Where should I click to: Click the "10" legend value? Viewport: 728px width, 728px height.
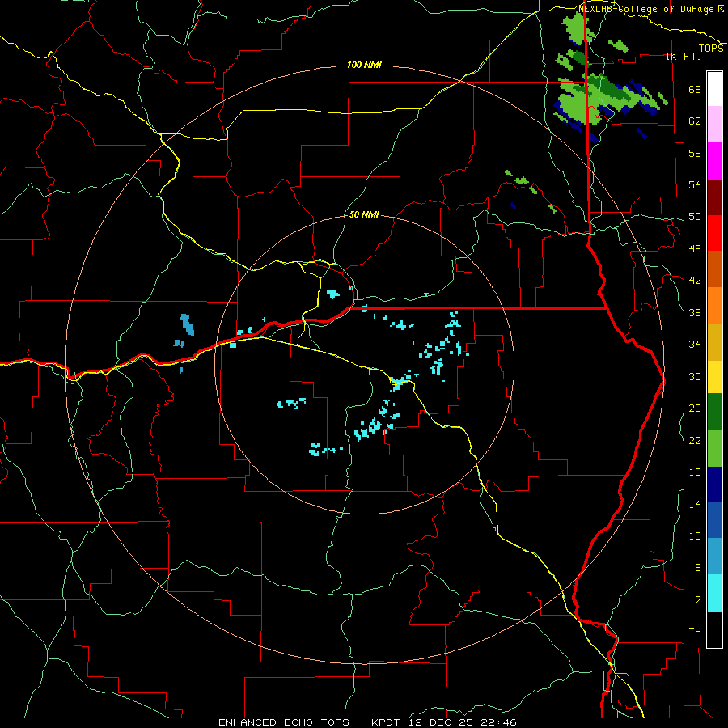(x=695, y=536)
